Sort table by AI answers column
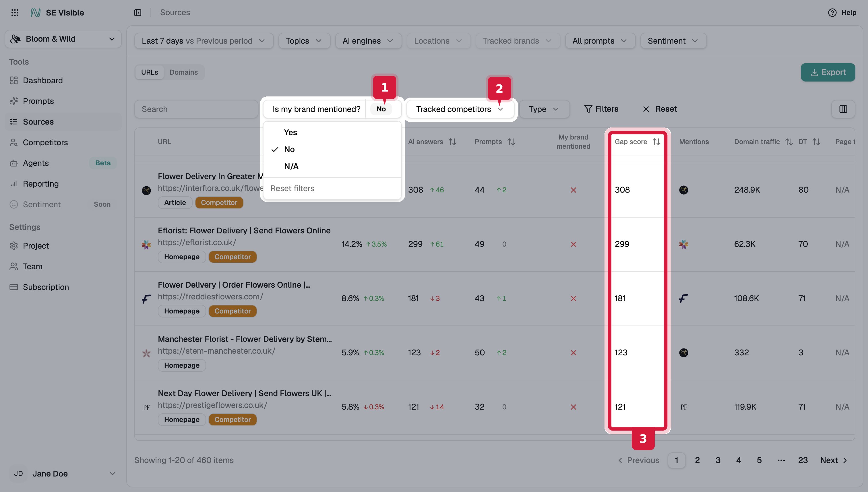Screen dimensions: 868x492 click(453, 142)
